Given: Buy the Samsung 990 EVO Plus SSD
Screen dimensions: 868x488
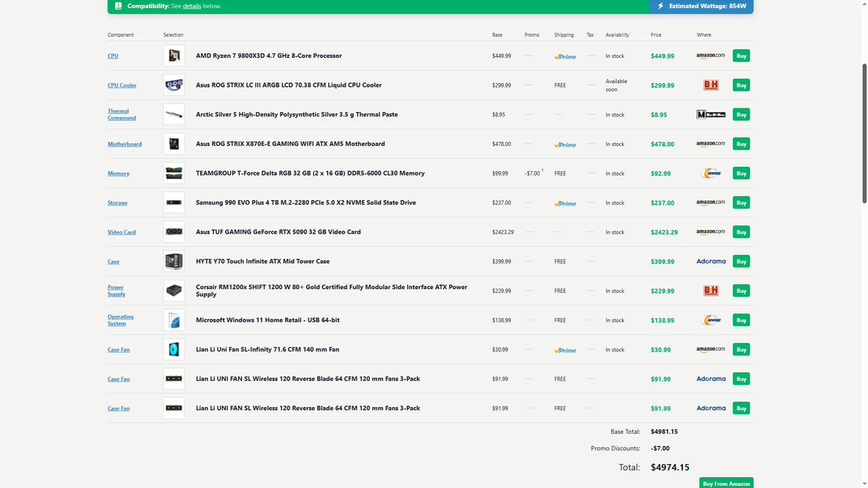Looking at the screenshot, I should [741, 202].
